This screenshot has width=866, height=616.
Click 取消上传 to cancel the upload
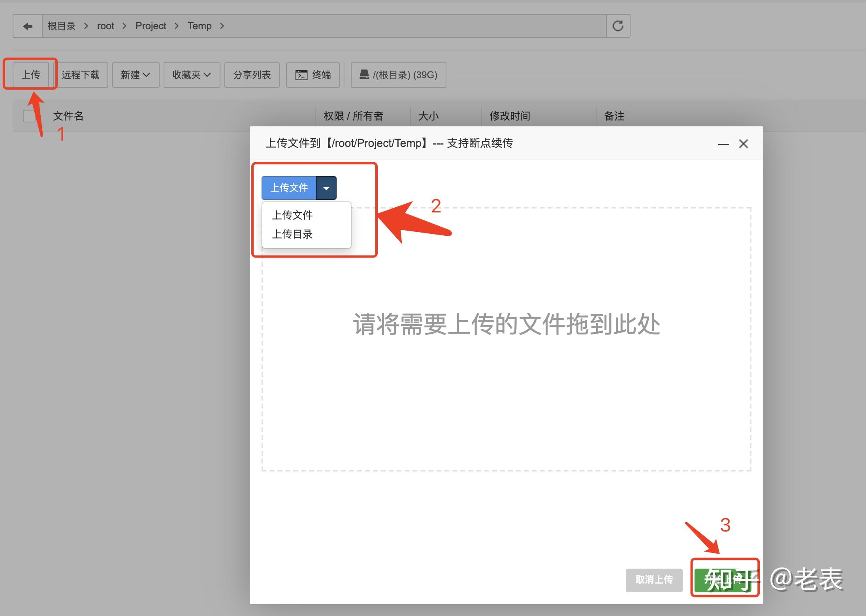(x=654, y=580)
